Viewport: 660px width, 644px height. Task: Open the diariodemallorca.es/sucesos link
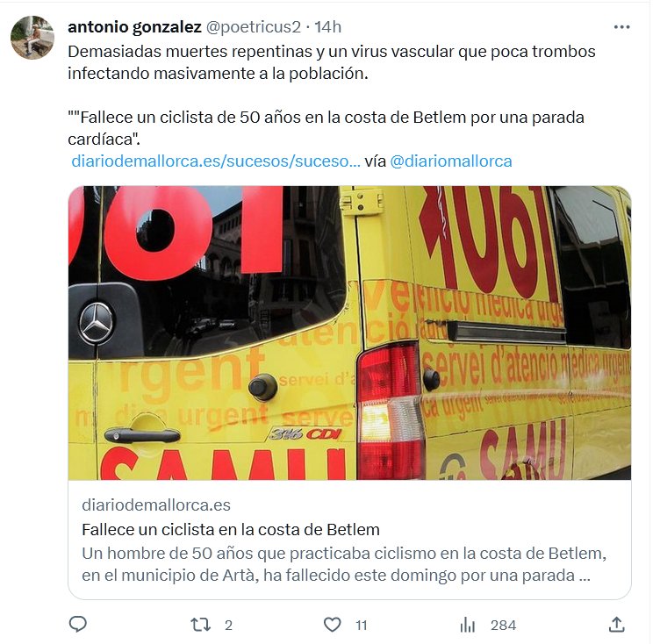216,161
